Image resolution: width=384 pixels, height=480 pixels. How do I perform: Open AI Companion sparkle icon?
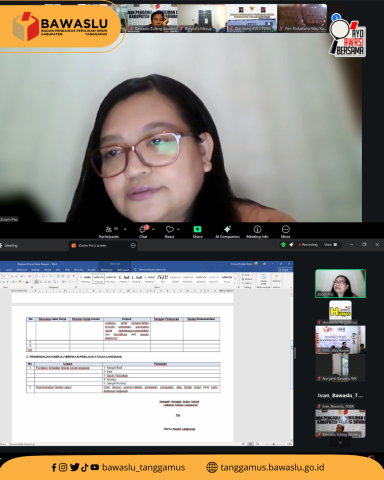pyautogui.click(x=227, y=231)
